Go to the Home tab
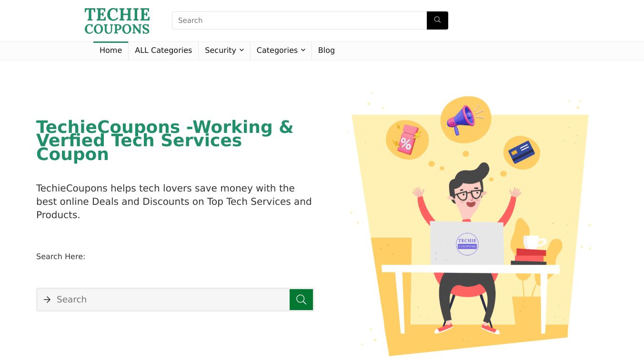Viewport: 644px width, 362px height. tap(111, 50)
